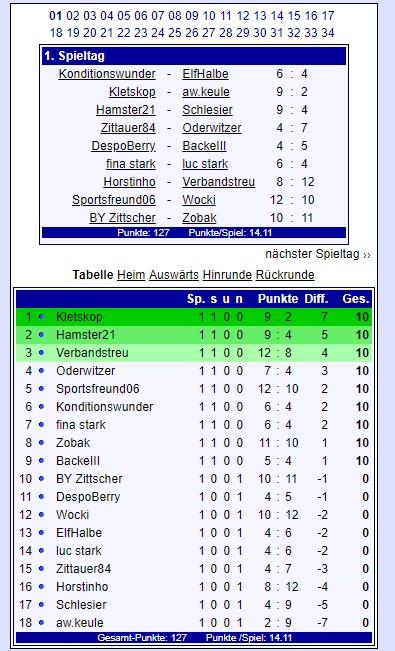Viewport: 395px width, 651px height.
Task: Go to nächster Spieltag
Action: click(x=318, y=254)
